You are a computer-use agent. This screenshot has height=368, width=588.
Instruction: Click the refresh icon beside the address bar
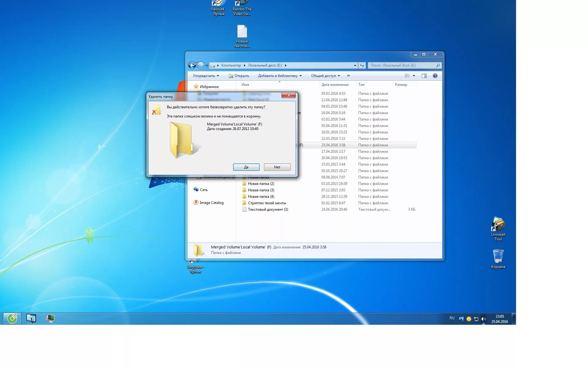pos(362,65)
